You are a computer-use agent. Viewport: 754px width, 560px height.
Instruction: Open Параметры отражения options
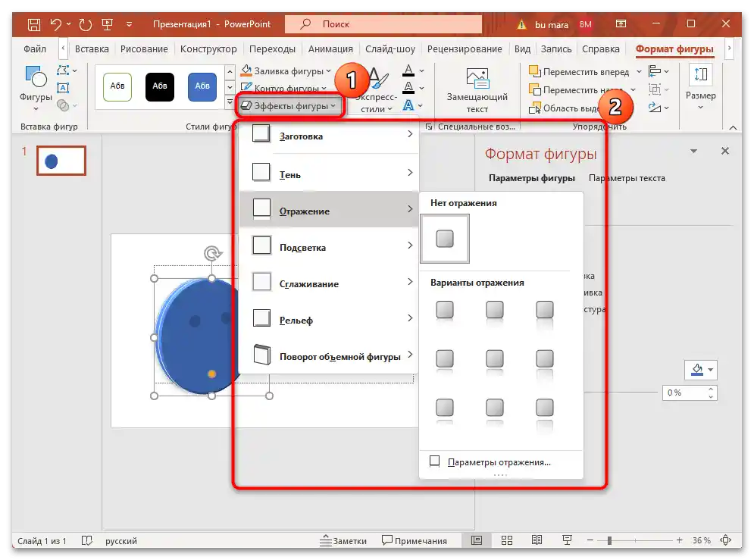point(499,462)
